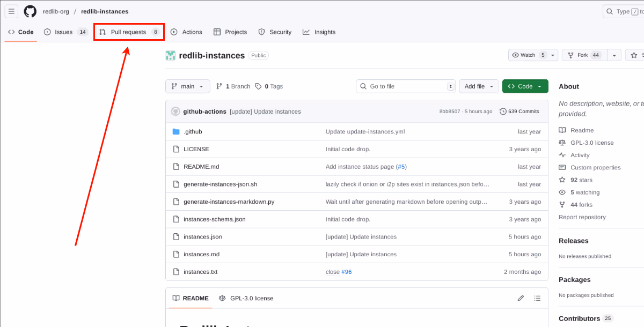Click the github-actions author avatar

pos(175,112)
